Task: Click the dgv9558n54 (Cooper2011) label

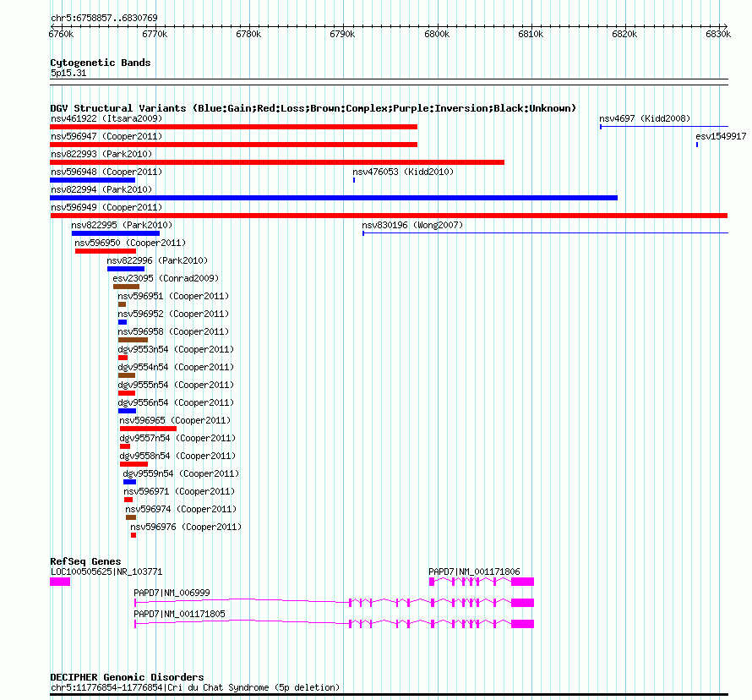Action: (x=178, y=456)
